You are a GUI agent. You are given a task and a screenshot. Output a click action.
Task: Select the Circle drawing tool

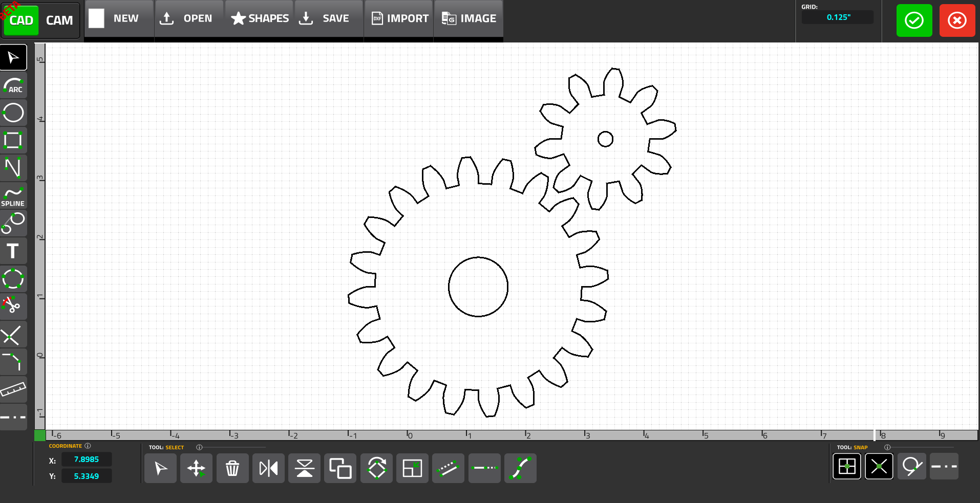(x=14, y=113)
